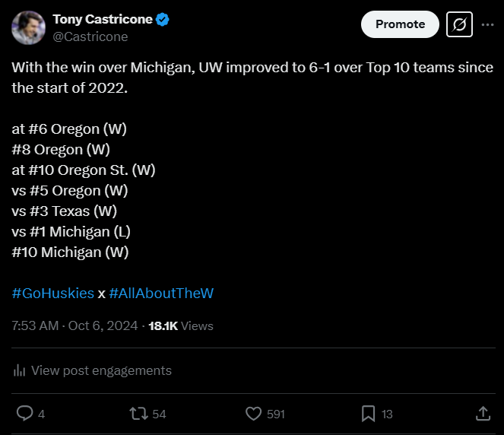This screenshot has width=504, height=435.
Task: Open the #GoHuskies hashtag
Action: (53, 293)
